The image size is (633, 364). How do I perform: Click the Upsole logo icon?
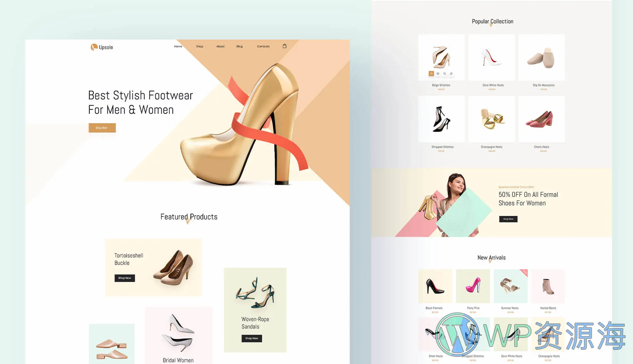click(x=94, y=47)
